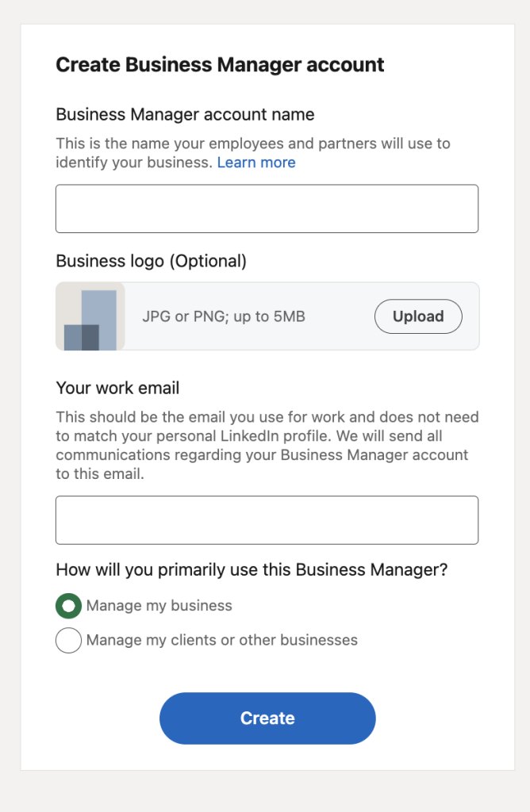Click the 'Create Business Manager account' heading
This screenshot has width=530, height=812.
click(219, 64)
